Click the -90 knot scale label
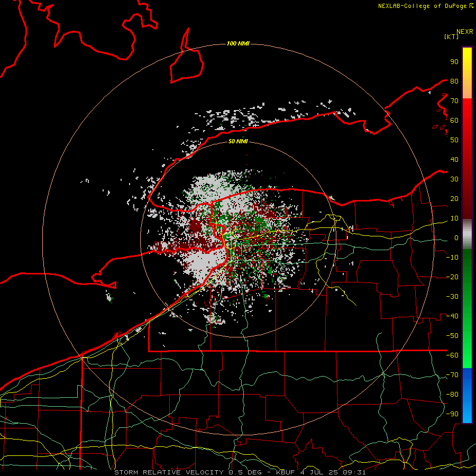The width and height of the screenshot is (476, 476). coord(452,414)
